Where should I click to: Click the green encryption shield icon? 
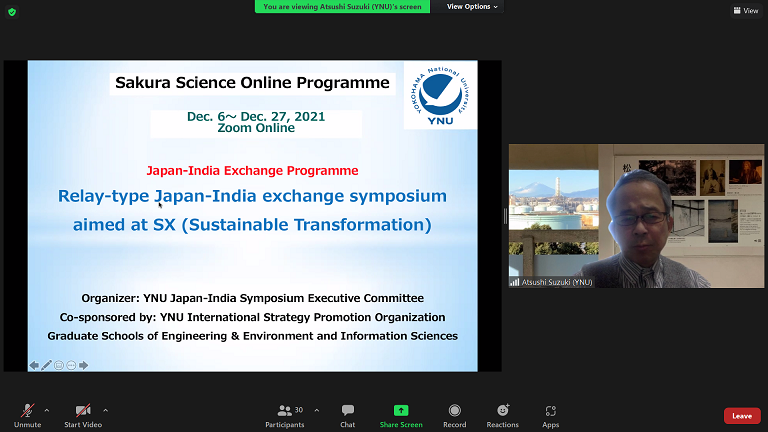pyautogui.click(x=12, y=12)
